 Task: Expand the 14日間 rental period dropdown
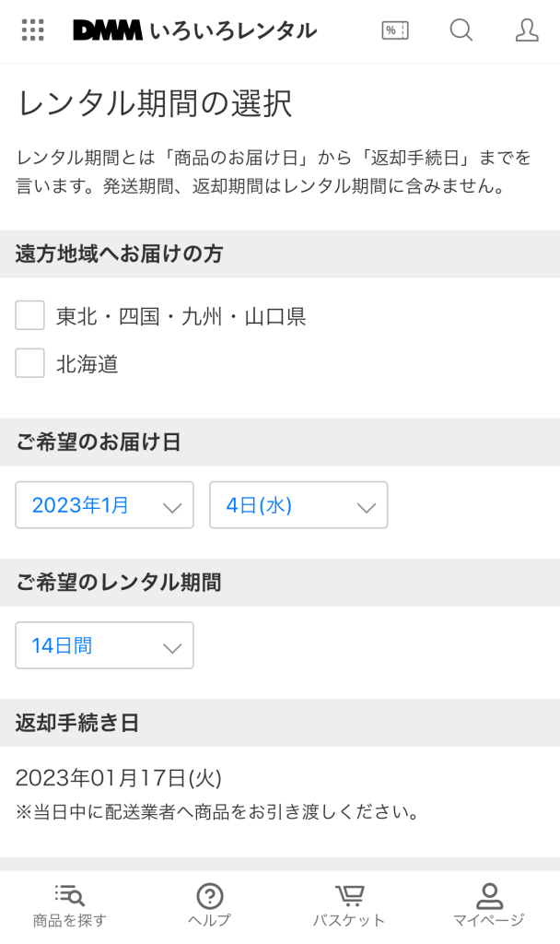[x=104, y=645]
